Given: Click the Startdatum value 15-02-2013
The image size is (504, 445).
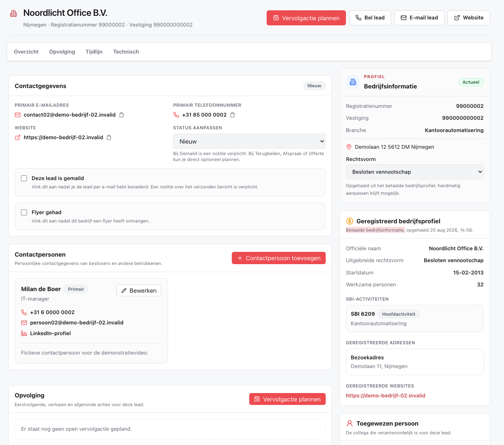Looking at the screenshot, I should (x=468, y=273).
